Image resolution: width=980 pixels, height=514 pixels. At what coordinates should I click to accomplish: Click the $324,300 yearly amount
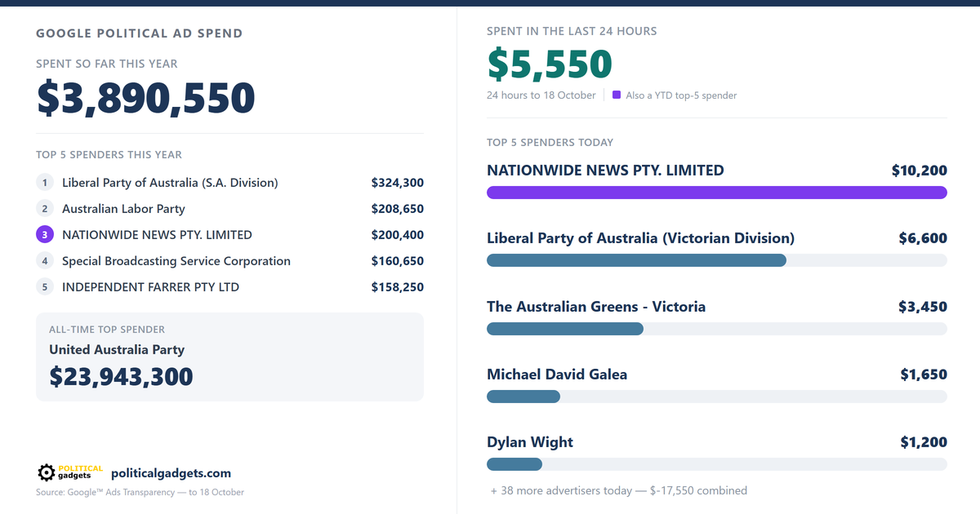click(398, 183)
